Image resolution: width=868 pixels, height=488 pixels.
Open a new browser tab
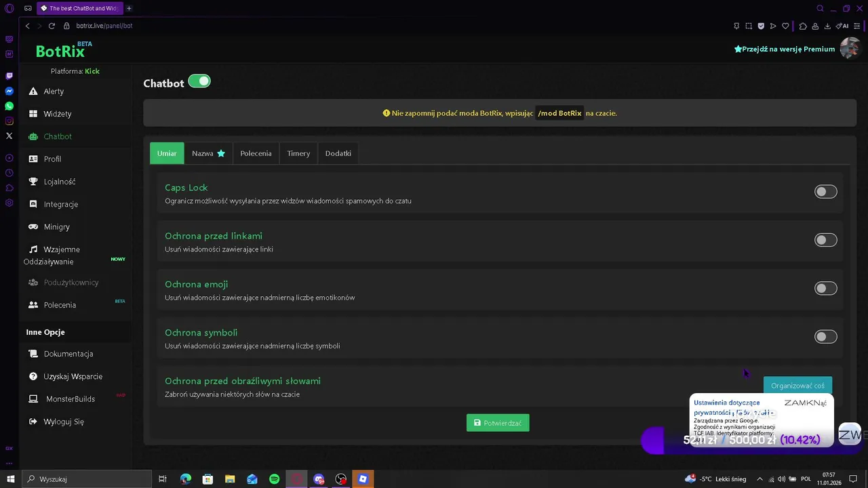(129, 9)
